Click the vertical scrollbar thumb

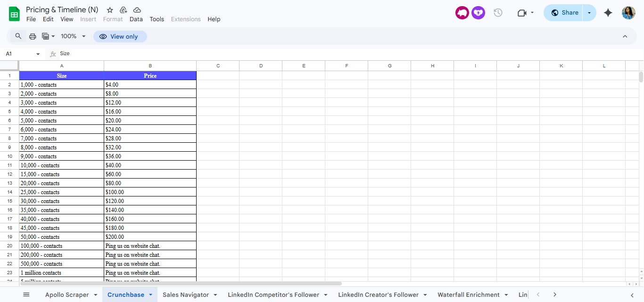(641, 77)
